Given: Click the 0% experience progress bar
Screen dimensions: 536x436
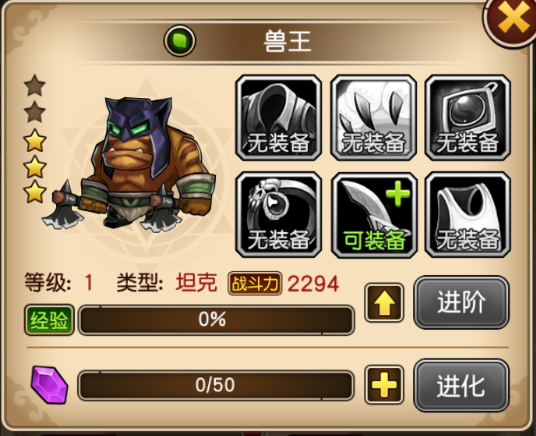Looking at the screenshot, I should [216, 320].
